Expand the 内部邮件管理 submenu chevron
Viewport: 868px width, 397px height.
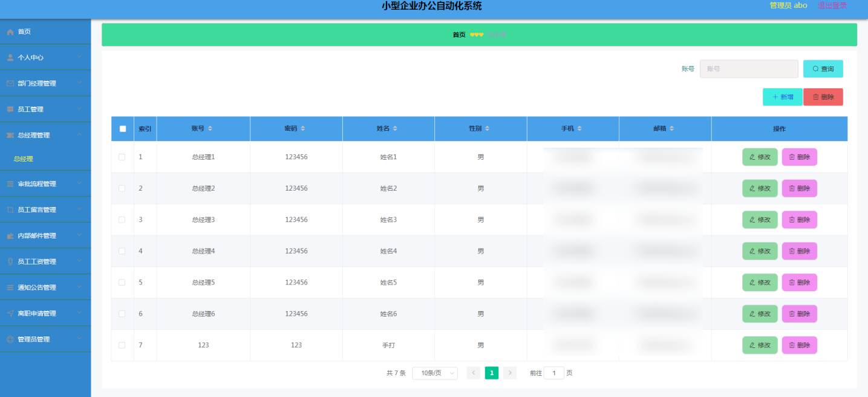click(79, 236)
